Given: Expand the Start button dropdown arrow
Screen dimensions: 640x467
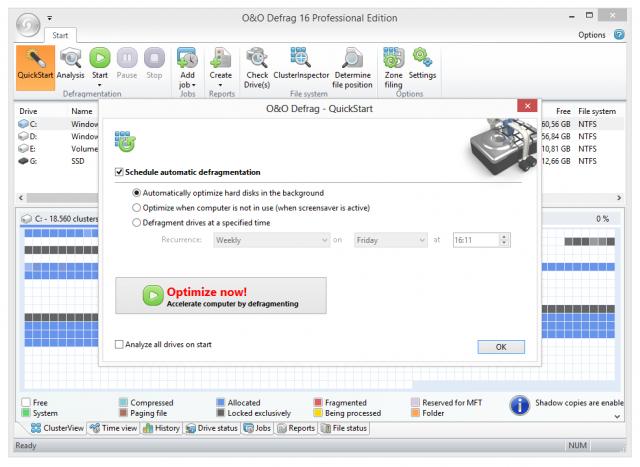Looking at the screenshot, I should [x=100, y=85].
